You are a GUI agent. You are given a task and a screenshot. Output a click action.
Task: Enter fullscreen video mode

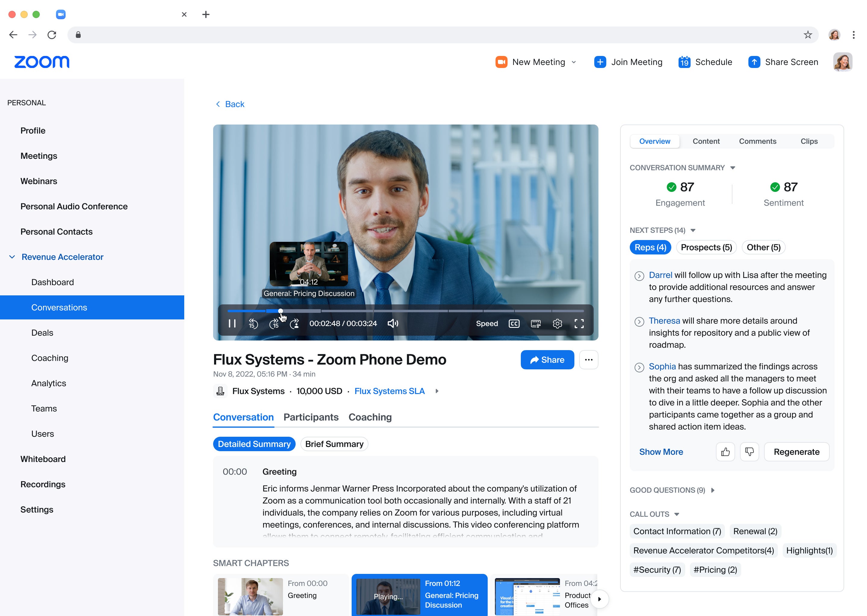579,324
